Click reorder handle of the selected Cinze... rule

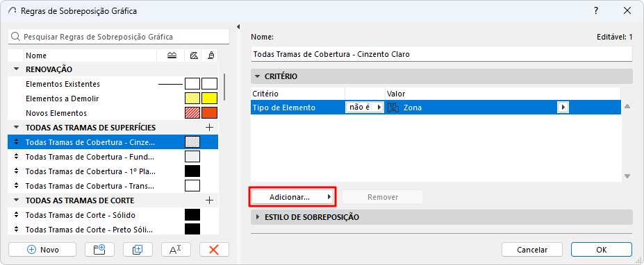(x=16, y=142)
